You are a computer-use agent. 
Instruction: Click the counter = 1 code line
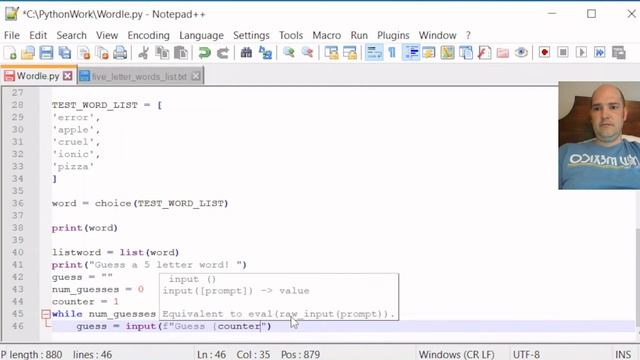[x=85, y=302]
